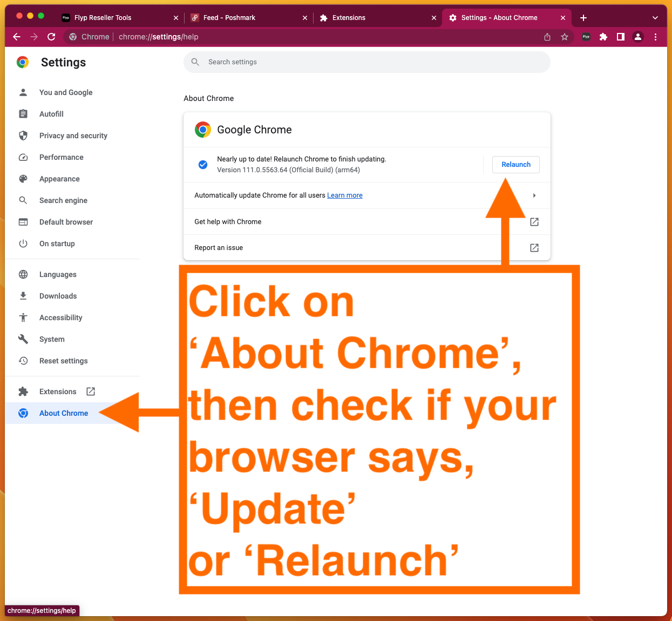Switch to Flyp Reseller Tools tab
This screenshot has height=621, width=672.
pyautogui.click(x=120, y=18)
